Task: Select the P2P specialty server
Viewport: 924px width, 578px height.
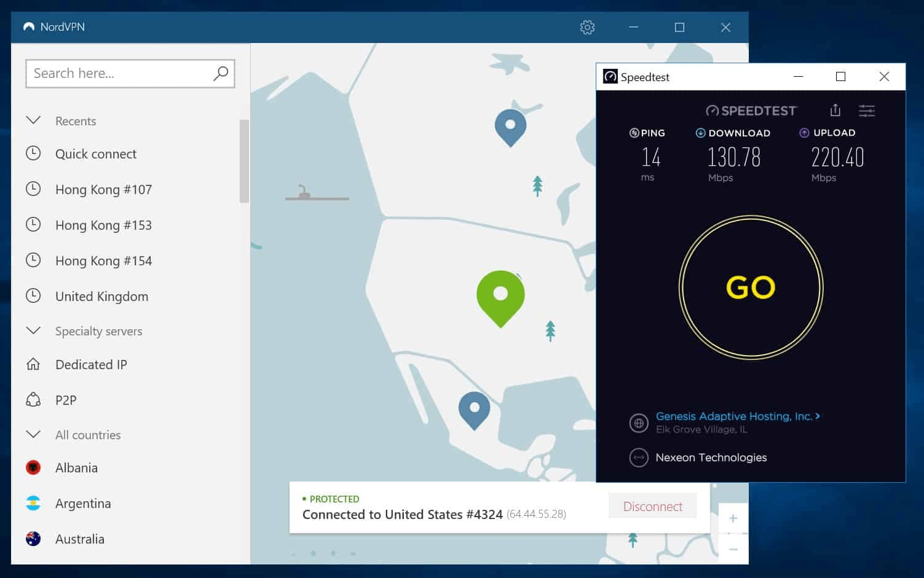Action: 65,400
